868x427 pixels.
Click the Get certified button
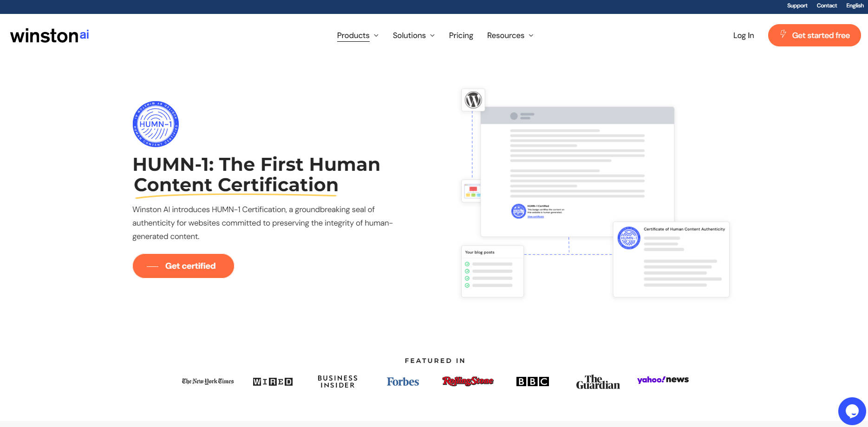click(x=183, y=265)
